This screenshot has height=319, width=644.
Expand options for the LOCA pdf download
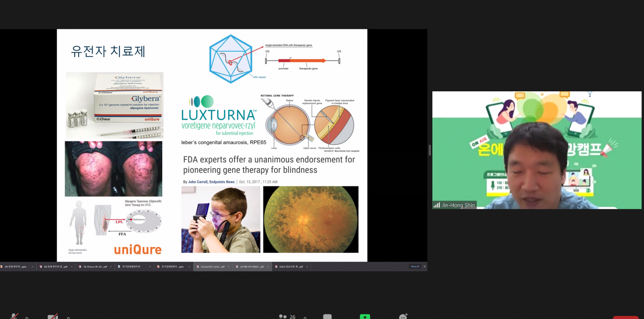[307, 266]
